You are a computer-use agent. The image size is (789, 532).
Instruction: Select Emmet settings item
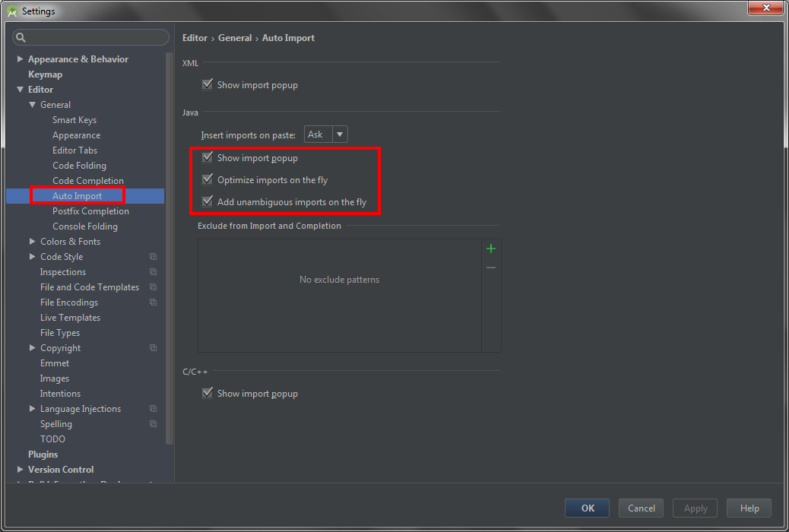[55, 363]
